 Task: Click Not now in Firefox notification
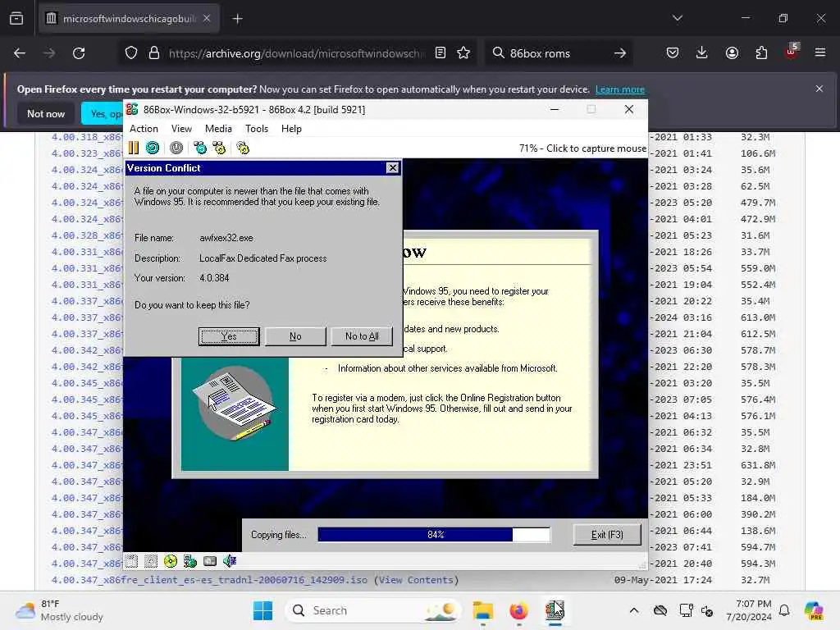point(46,113)
